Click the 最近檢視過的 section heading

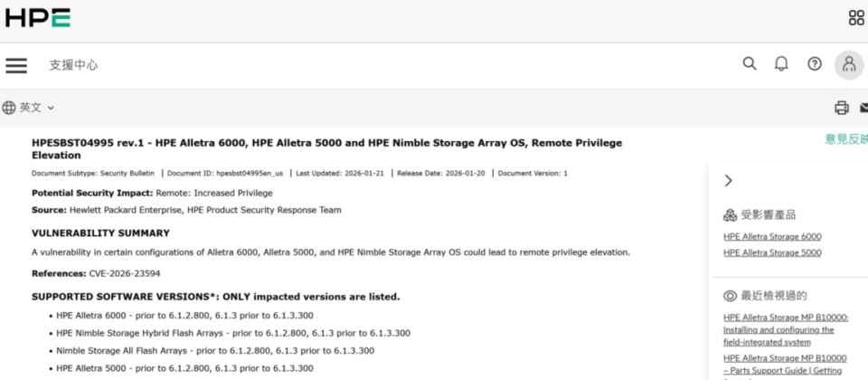773,296
